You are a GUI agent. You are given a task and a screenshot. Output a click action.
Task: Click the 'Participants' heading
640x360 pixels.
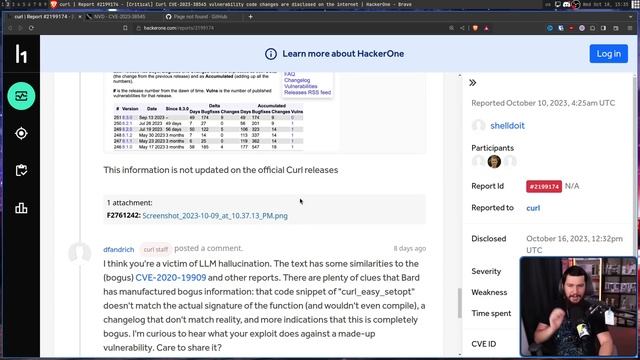coord(492,148)
